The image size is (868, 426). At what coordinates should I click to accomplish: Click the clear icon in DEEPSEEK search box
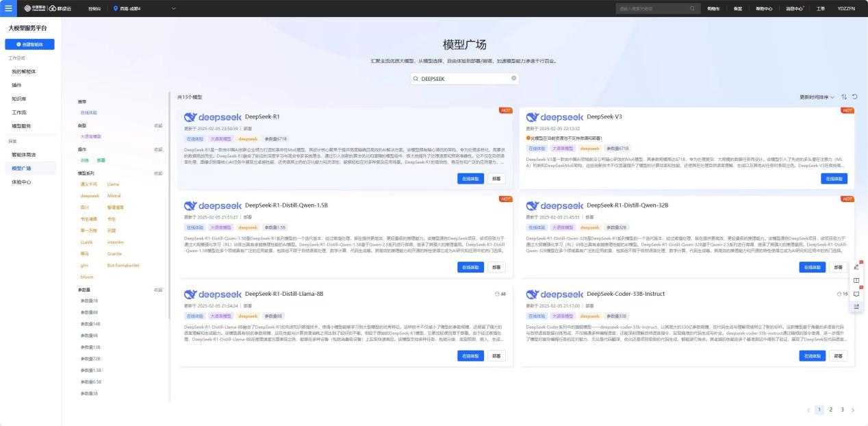pos(514,79)
